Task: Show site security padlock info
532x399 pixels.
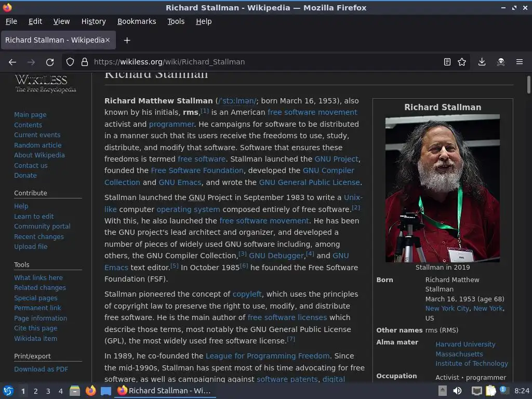Action: click(x=85, y=62)
